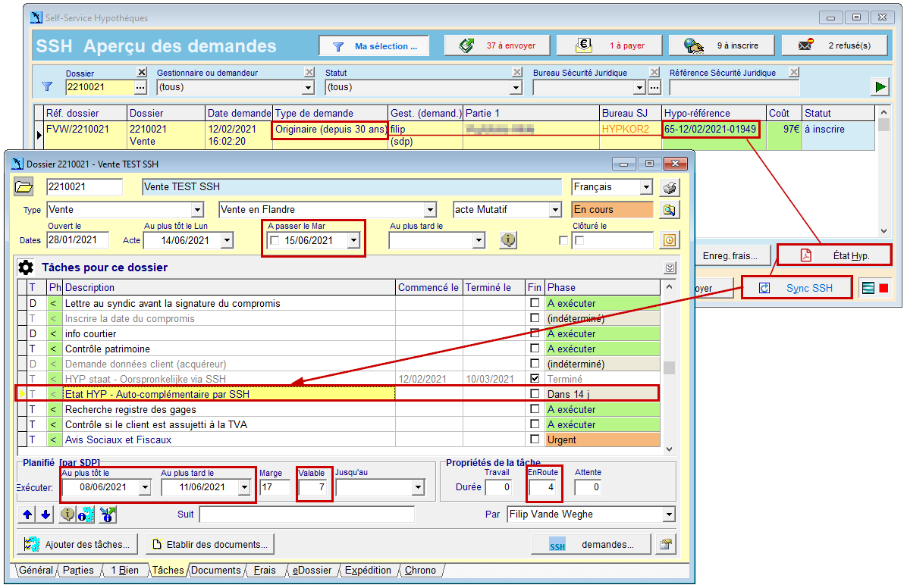
Task: Click Etablir des documents button
Action: tap(210, 544)
